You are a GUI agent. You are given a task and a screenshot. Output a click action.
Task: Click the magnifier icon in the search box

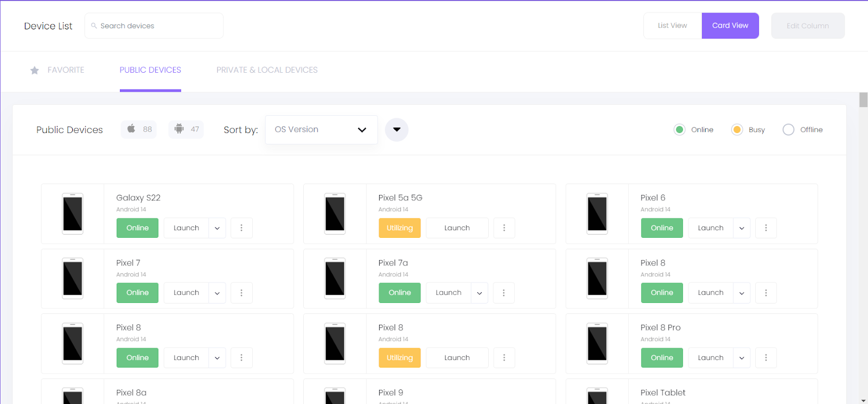click(x=94, y=26)
